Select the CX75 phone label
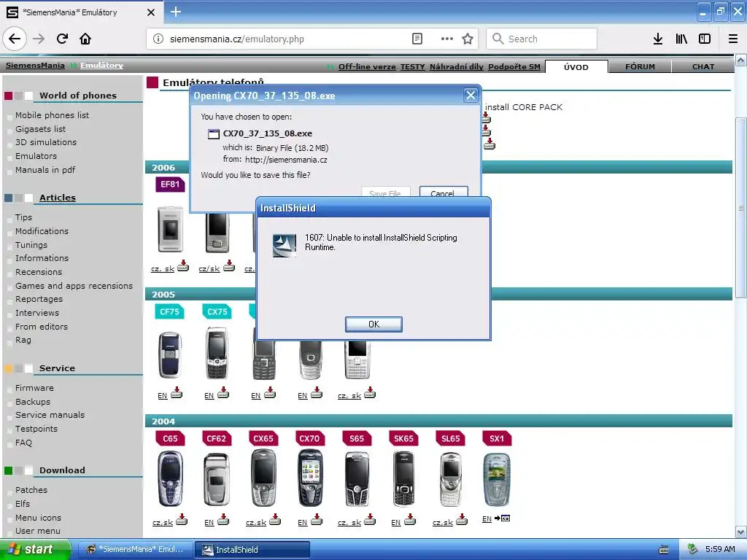 (217, 312)
